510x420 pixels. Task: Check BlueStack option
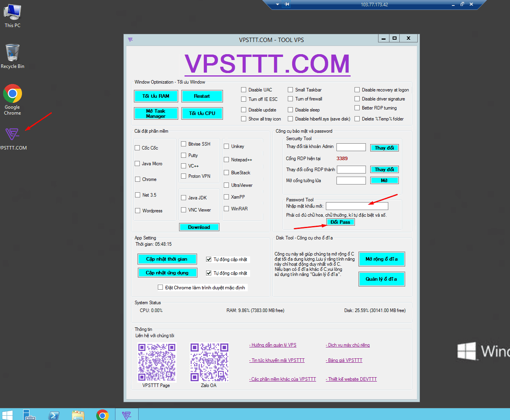227,173
